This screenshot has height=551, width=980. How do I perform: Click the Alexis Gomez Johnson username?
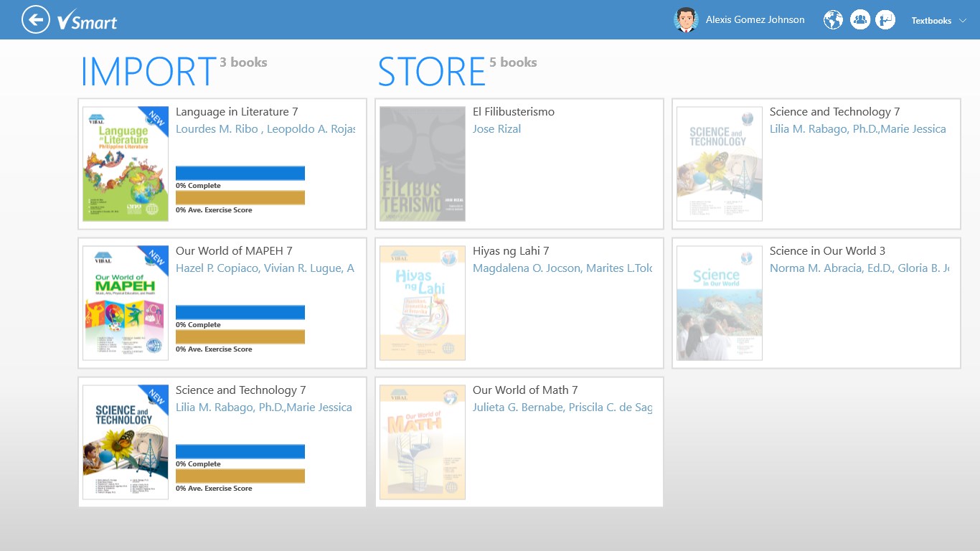(755, 20)
